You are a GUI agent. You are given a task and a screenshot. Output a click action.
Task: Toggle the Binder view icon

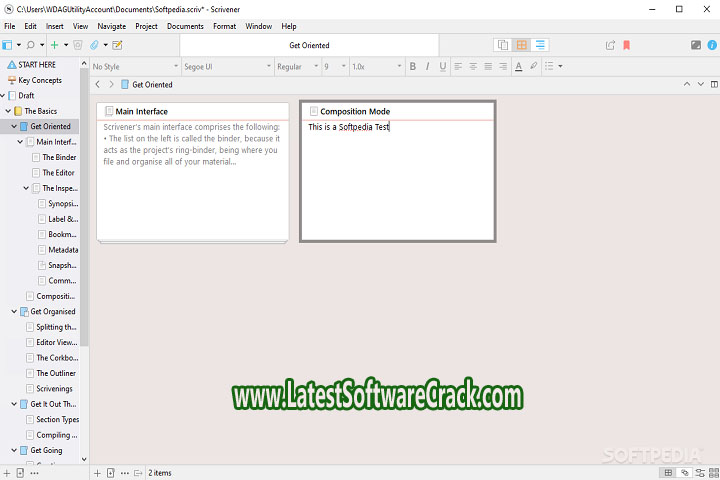pyautogui.click(x=7, y=45)
